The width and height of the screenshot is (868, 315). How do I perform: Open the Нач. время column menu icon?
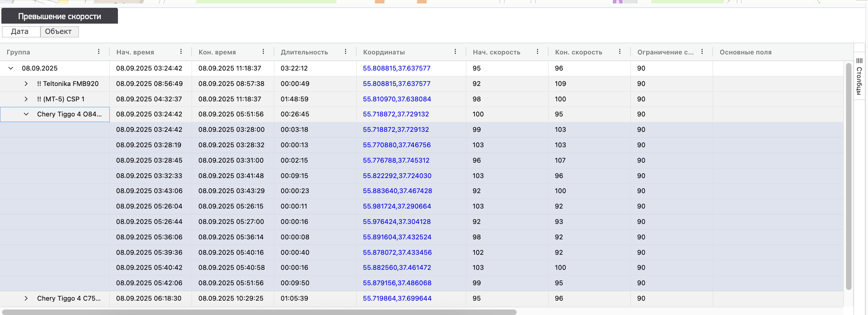[x=181, y=52]
